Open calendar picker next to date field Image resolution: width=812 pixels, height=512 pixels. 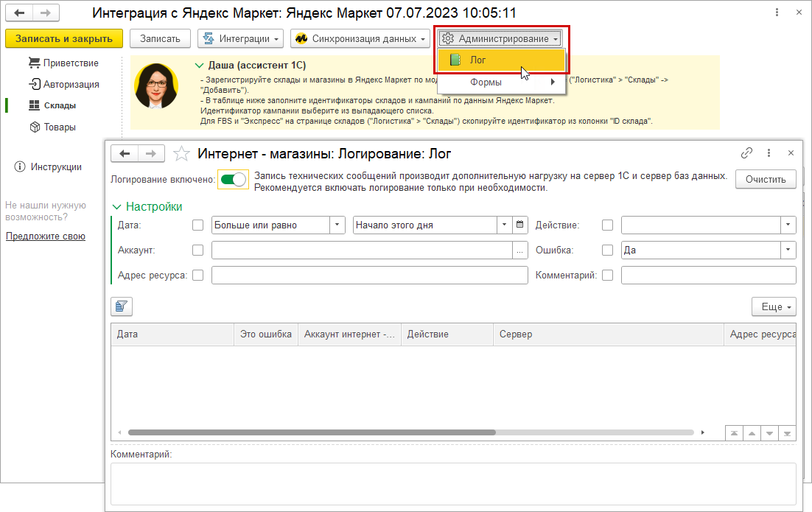pos(520,225)
